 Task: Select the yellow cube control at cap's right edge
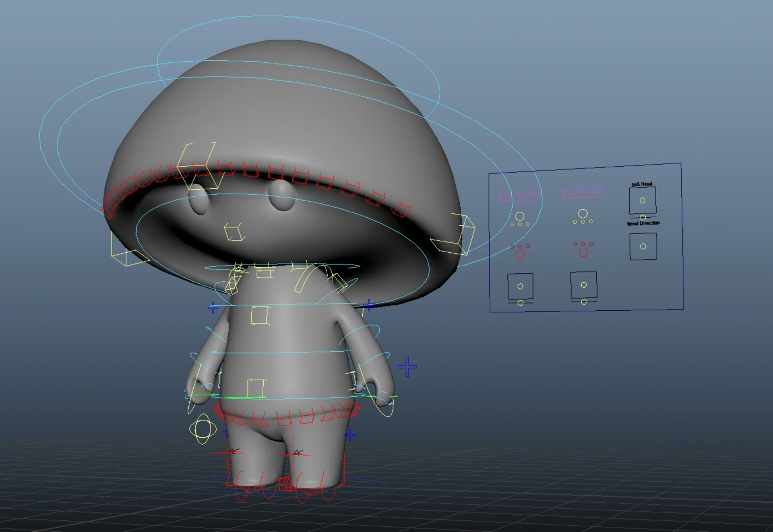(x=453, y=235)
